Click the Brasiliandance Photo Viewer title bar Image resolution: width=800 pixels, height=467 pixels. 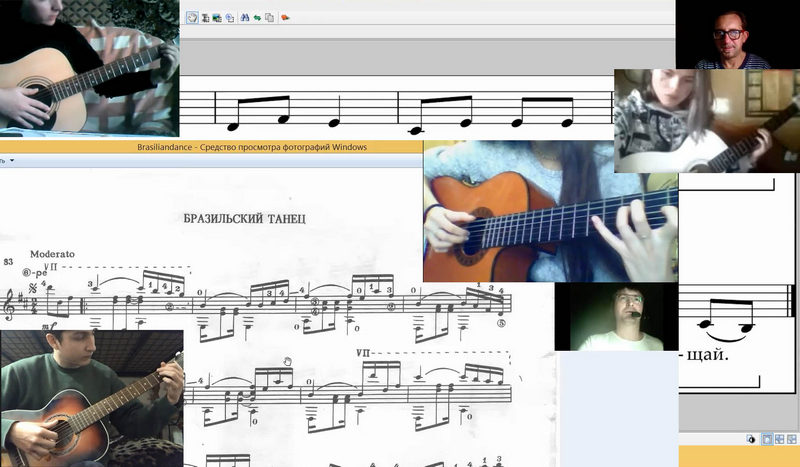(211, 147)
